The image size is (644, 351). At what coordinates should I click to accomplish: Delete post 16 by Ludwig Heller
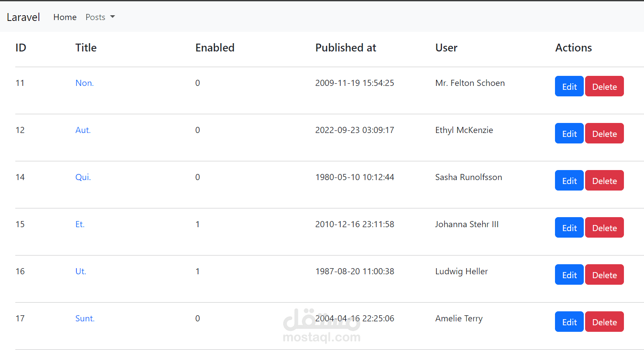point(604,275)
